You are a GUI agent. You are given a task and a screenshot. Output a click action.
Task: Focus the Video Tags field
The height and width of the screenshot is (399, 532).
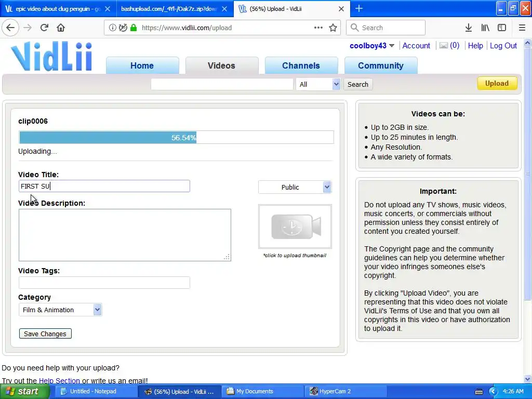[104, 282]
